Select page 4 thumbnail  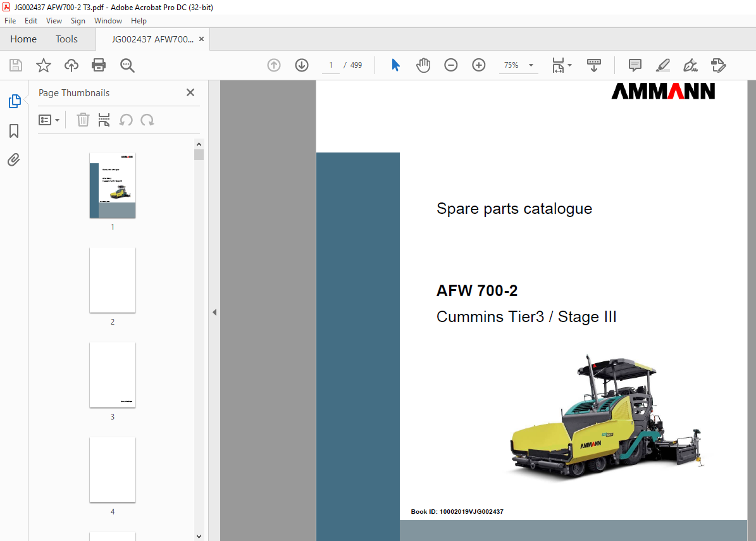tap(113, 470)
